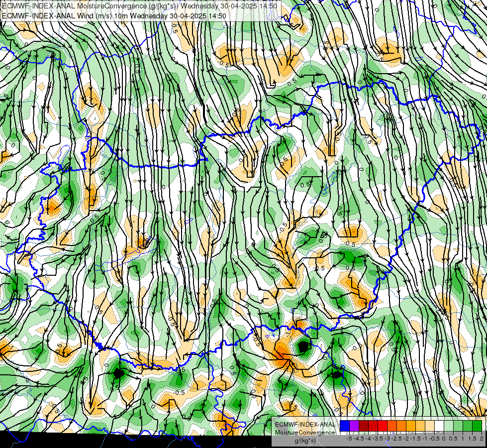Screen dimensions: 487x448
Task: Click the -0.5 value on the legend scale
Action: (x=434, y=439)
